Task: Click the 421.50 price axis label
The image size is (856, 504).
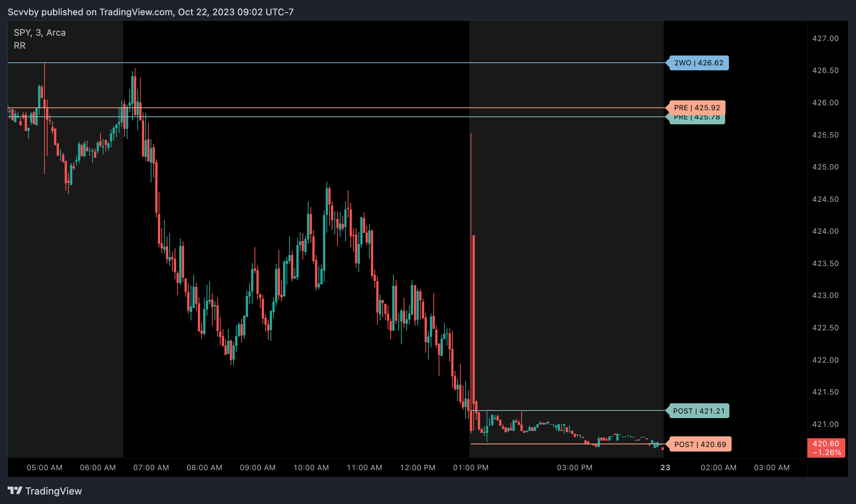Action: pos(826,392)
